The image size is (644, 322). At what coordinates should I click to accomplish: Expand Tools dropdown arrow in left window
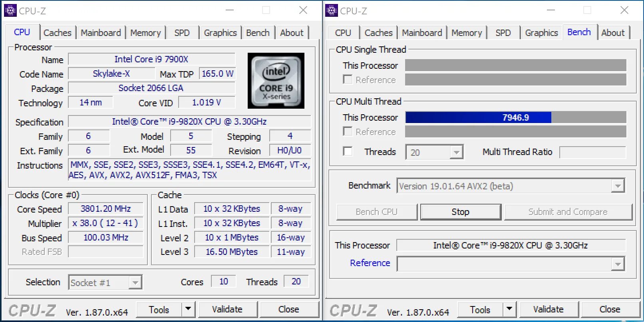click(188, 309)
